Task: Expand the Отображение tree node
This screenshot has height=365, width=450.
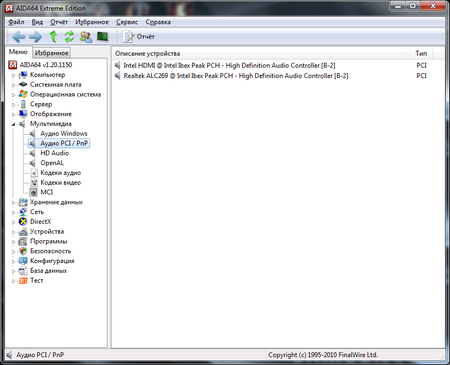Action: (x=14, y=114)
